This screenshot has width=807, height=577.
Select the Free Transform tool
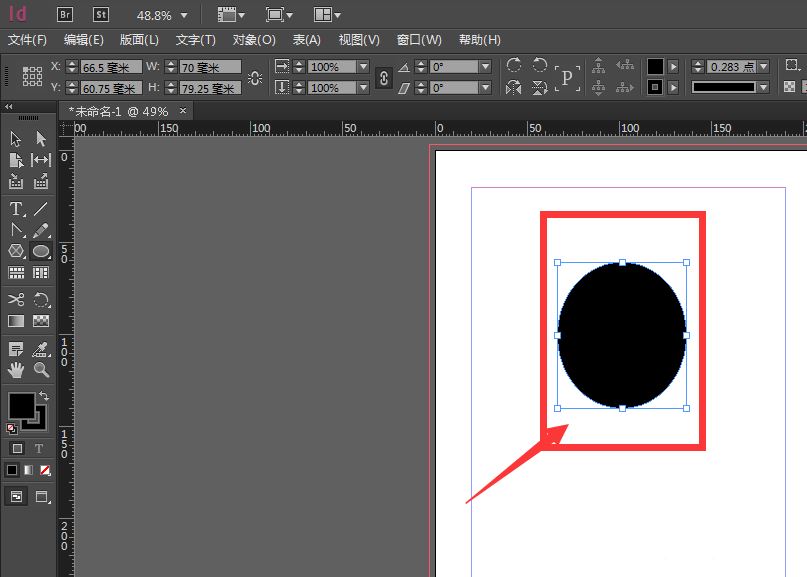tap(41, 300)
